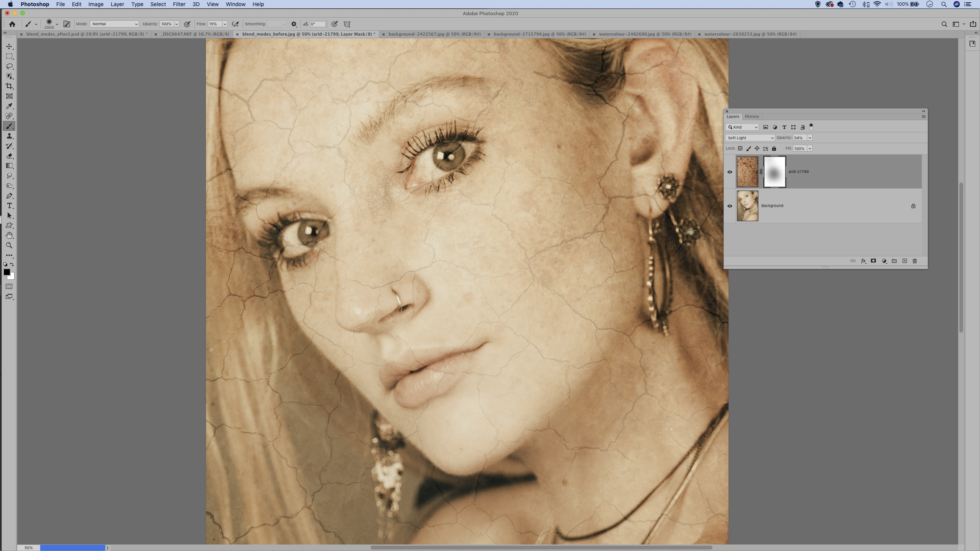Select the Crop tool
This screenshot has width=980, height=551.
coord(9,86)
